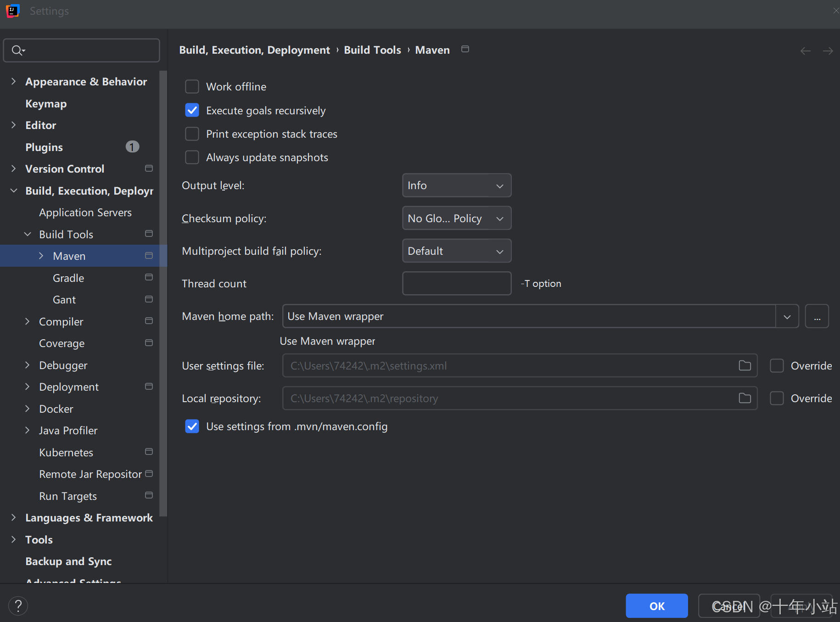Collapse the Build Tools node
Viewport: 840px width, 622px height.
click(x=28, y=234)
